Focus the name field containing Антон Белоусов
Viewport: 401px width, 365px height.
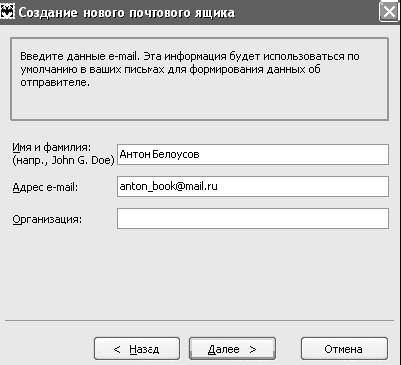[253, 154]
